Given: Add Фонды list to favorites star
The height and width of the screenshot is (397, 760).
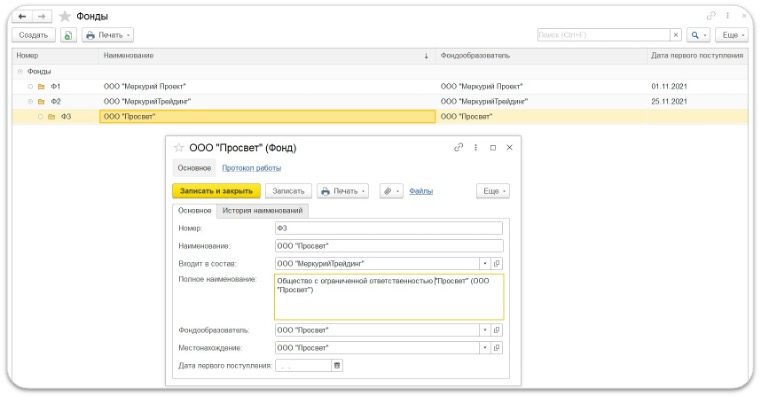Looking at the screenshot, I should pos(64,16).
